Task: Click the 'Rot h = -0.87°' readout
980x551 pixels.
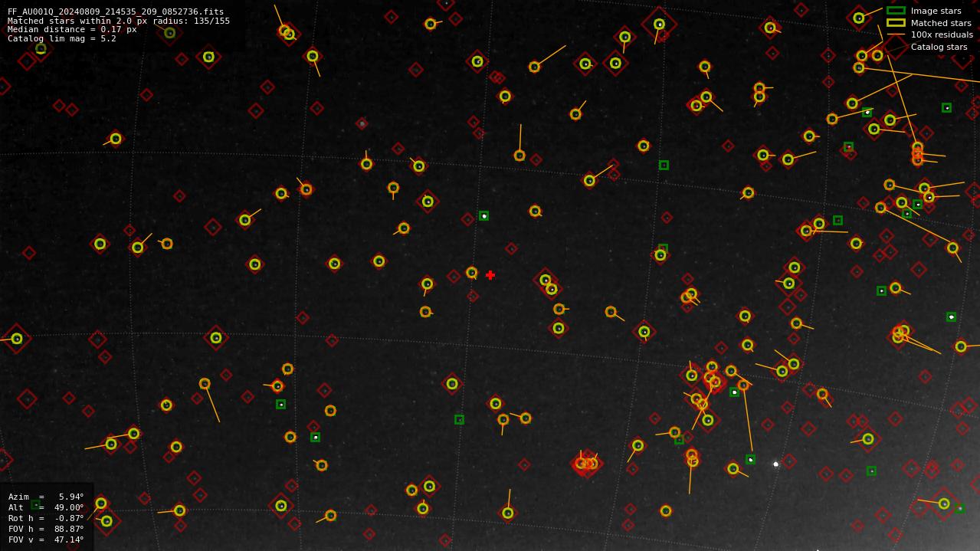Action: [46, 518]
